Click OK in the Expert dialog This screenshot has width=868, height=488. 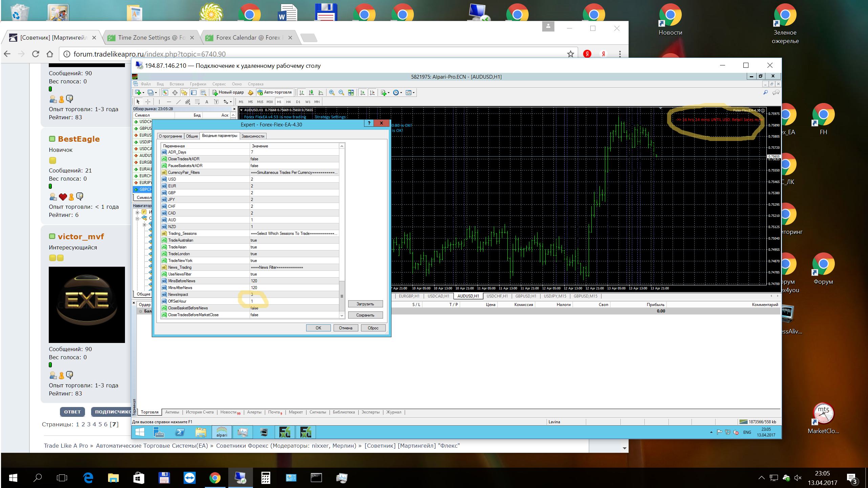pyautogui.click(x=318, y=328)
